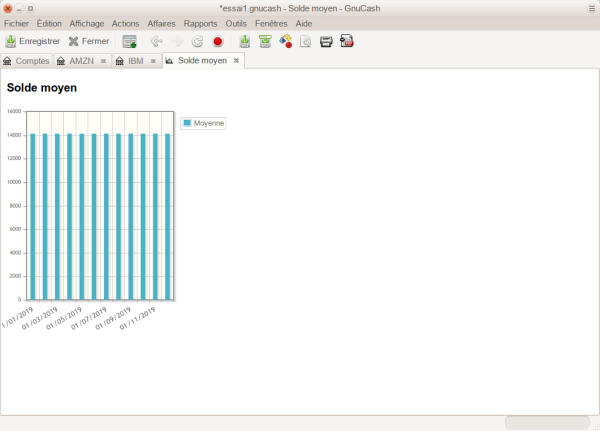
Task: Open the new invoice toolbar icon
Action: [x=129, y=42]
